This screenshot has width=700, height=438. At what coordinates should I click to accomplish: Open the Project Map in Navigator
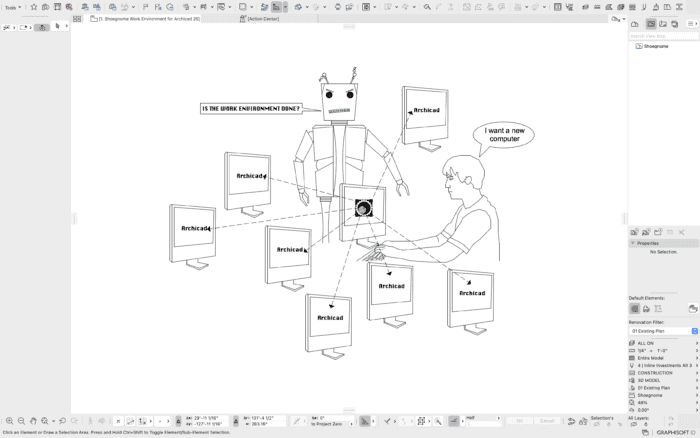pyautogui.click(x=634, y=24)
